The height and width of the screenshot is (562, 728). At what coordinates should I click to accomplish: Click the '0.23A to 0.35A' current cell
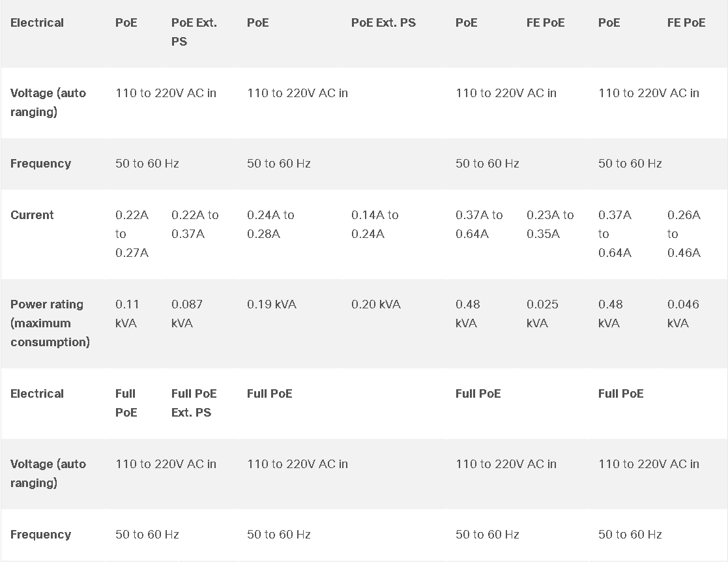pos(550,224)
